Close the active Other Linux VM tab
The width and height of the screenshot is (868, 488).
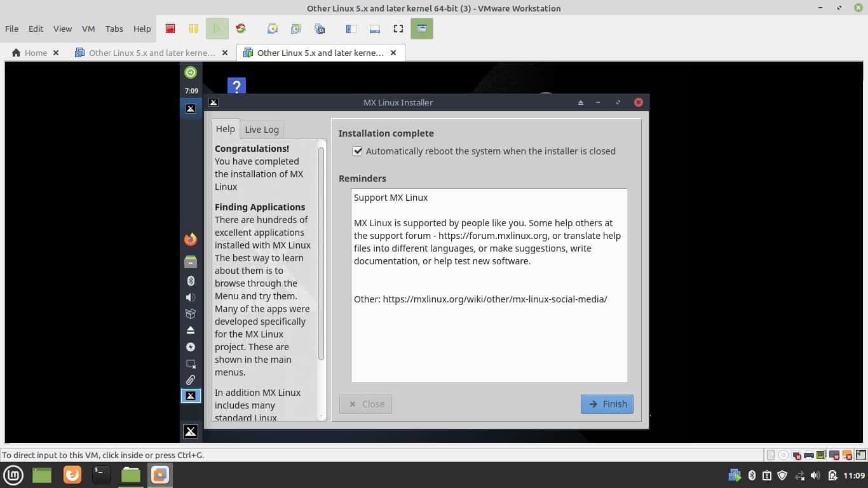click(x=393, y=53)
